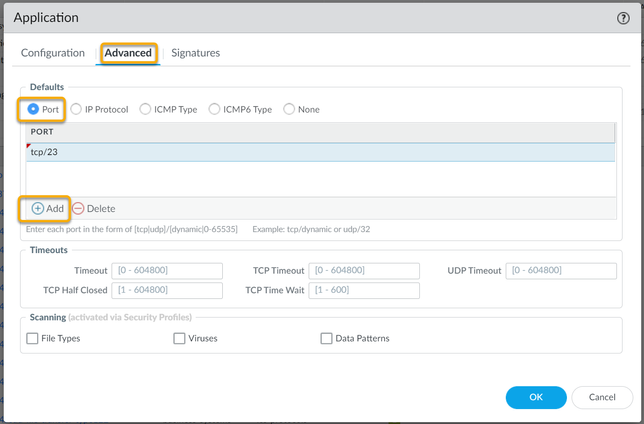Click the Delete port button
The width and height of the screenshot is (644, 424).
click(x=94, y=208)
